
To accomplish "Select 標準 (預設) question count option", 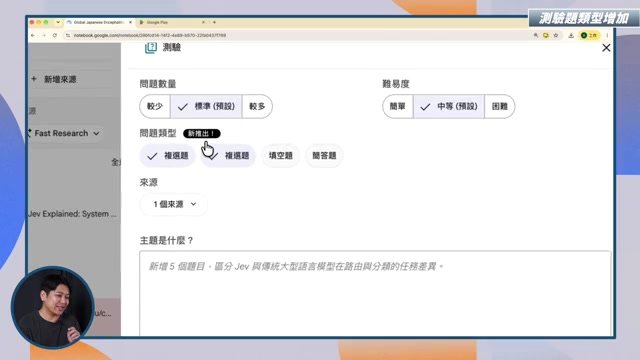I will point(206,107).
